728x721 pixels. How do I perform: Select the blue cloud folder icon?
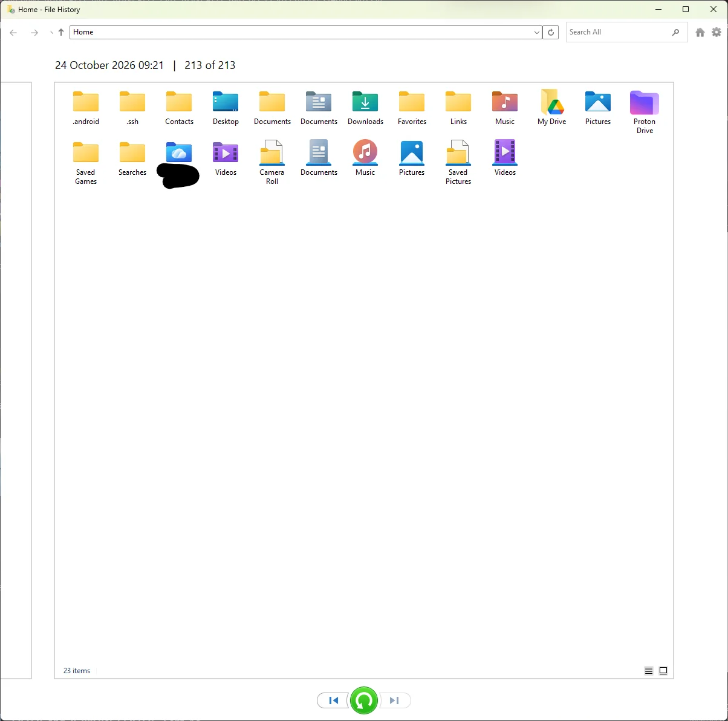tap(179, 152)
